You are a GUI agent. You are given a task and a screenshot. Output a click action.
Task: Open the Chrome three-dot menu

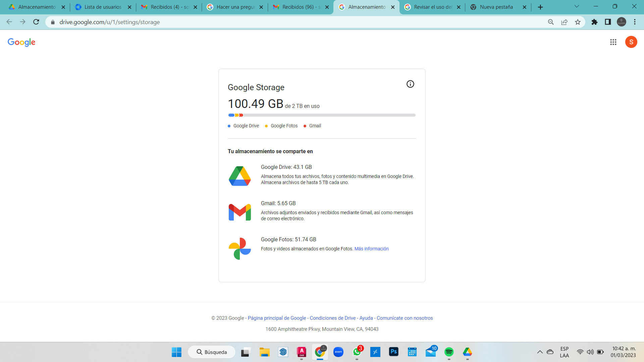tap(635, 22)
